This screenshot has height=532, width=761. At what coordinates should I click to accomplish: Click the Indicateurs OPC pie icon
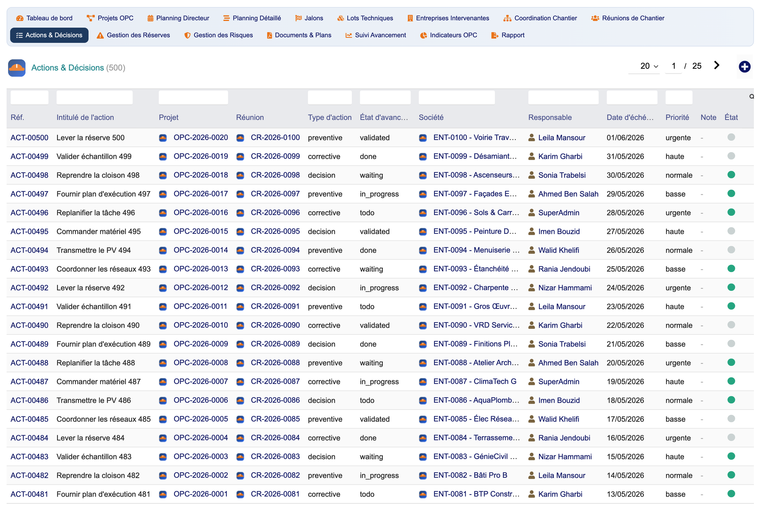point(424,35)
